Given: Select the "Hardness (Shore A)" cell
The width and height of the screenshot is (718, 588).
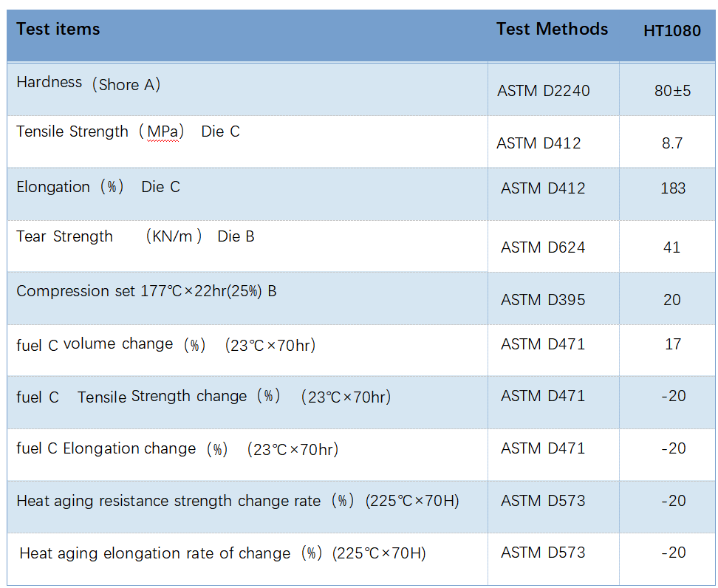Looking at the screenshot, I should [x=89, y=83].
